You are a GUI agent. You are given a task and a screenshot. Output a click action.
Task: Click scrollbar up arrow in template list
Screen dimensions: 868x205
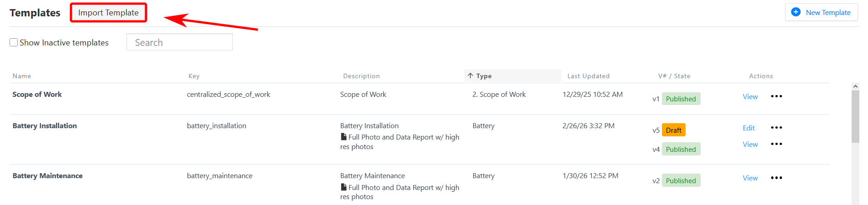[x=855, y=86]
